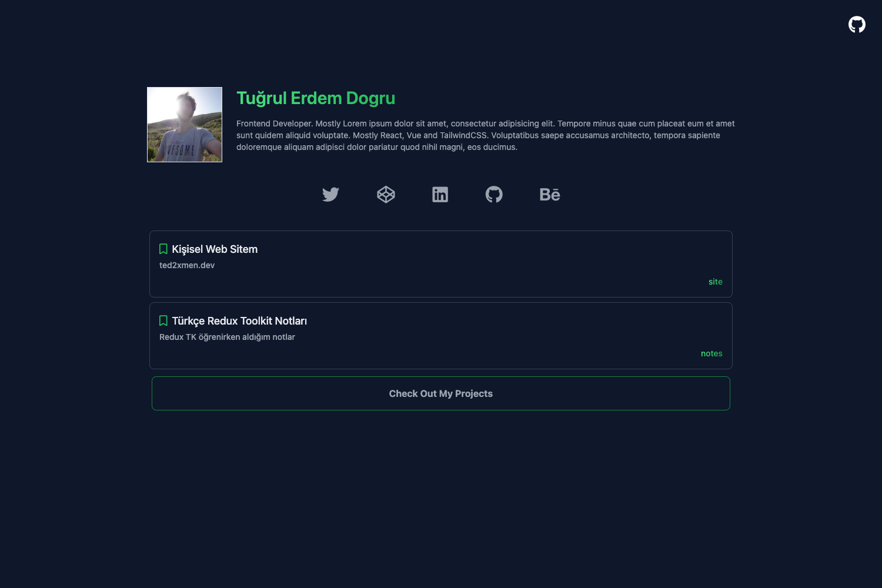Click the Türkçe Redux Toolkit Notları title
This screenshot has width=882, height=588.
click(x=240, y=320)
